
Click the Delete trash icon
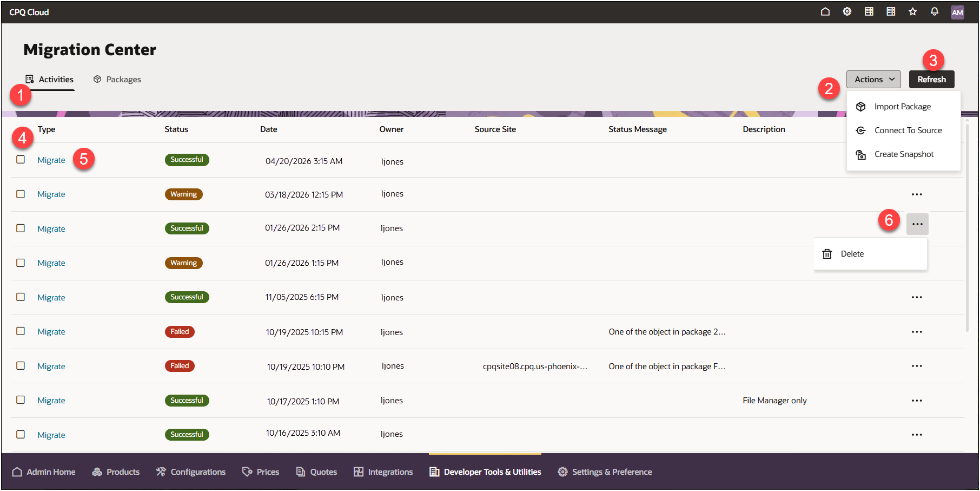click(827, 254)
